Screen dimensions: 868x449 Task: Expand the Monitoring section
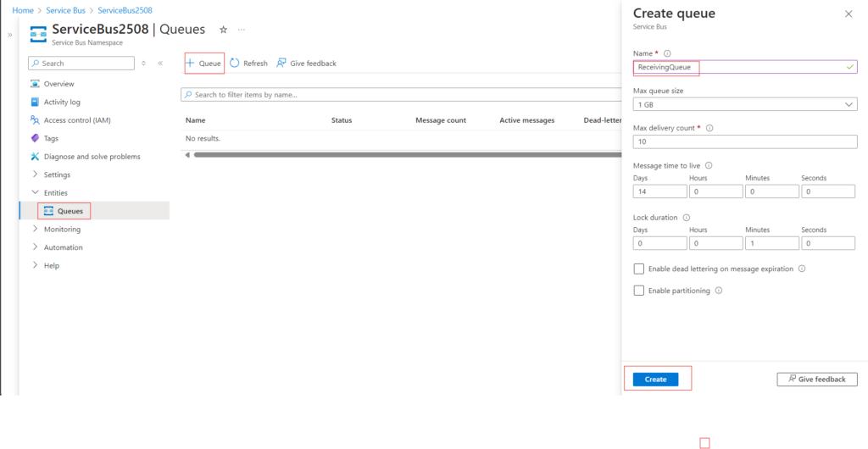point(36,229)
